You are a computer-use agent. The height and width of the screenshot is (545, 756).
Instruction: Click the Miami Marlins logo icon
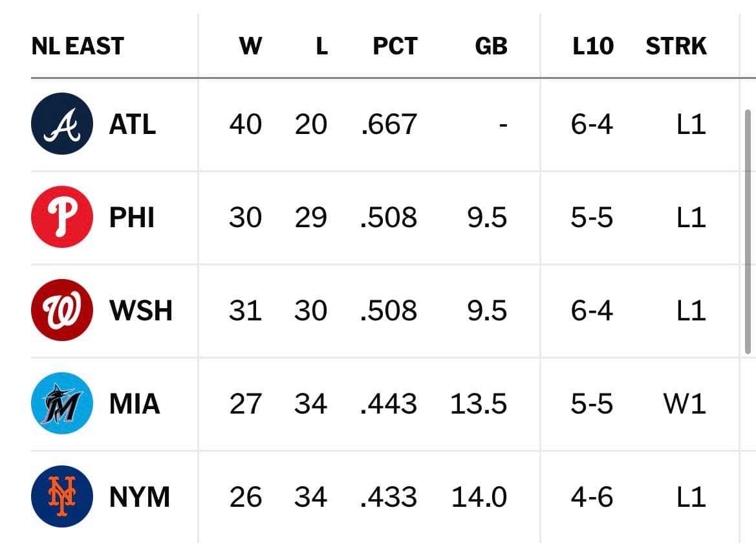(x=61, y=403)
